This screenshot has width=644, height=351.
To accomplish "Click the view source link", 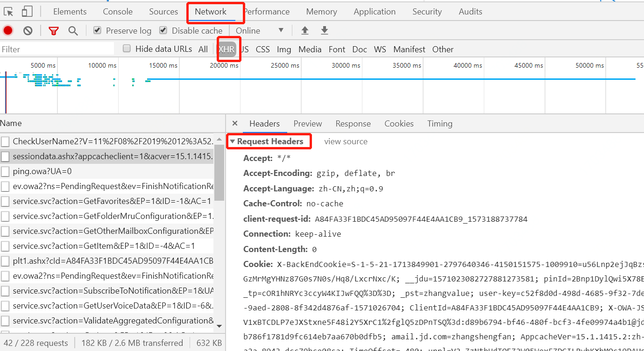I will pos(346,141).
